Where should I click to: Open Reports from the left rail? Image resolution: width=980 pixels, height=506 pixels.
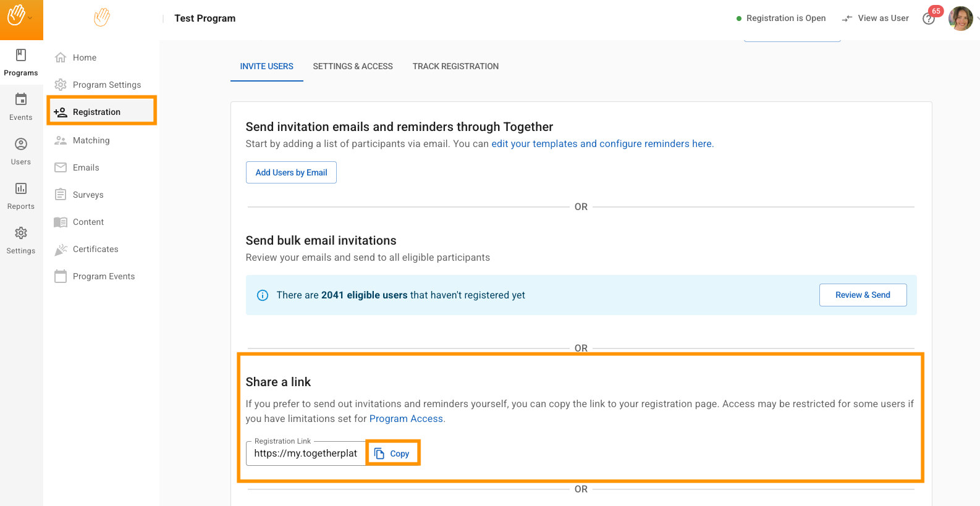coord(21,196)
